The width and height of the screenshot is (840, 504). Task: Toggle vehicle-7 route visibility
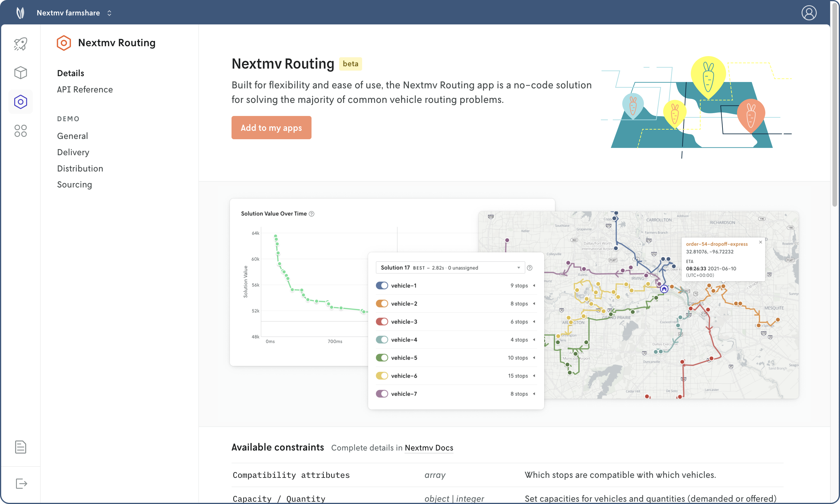pyautogui.click(x=382, y=394)
